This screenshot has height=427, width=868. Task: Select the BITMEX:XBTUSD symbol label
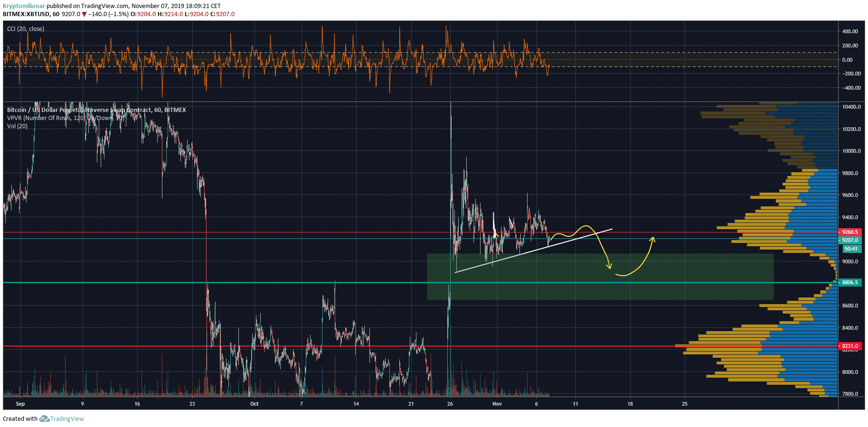click(x=26, y=14)
